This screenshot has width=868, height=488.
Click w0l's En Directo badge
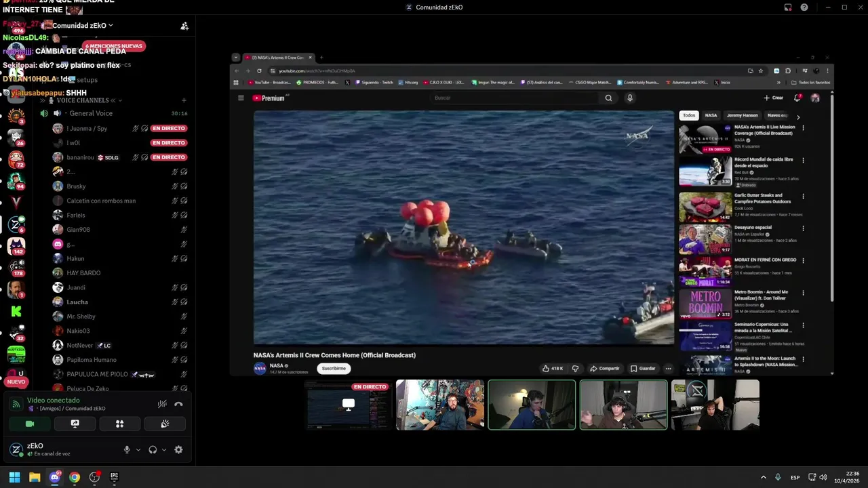[169, 143]
